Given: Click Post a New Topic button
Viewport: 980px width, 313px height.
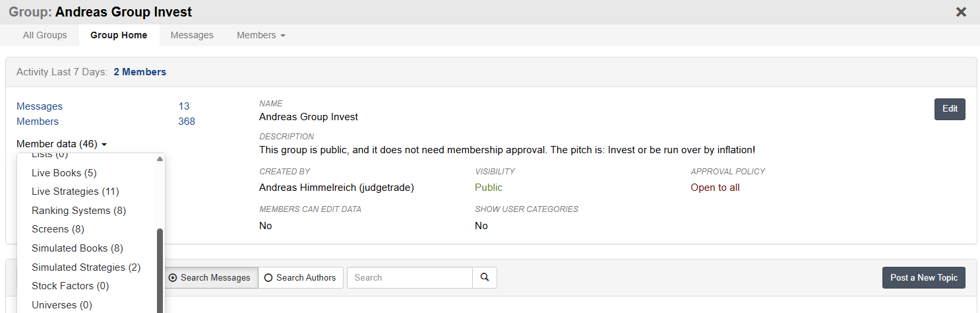Looking at the screenshot, I should click(924, 278).
